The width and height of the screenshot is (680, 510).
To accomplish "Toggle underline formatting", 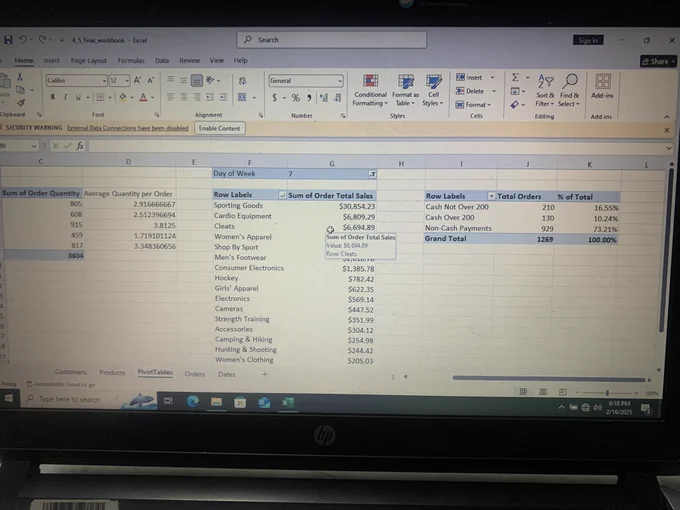I will (78, 97).
